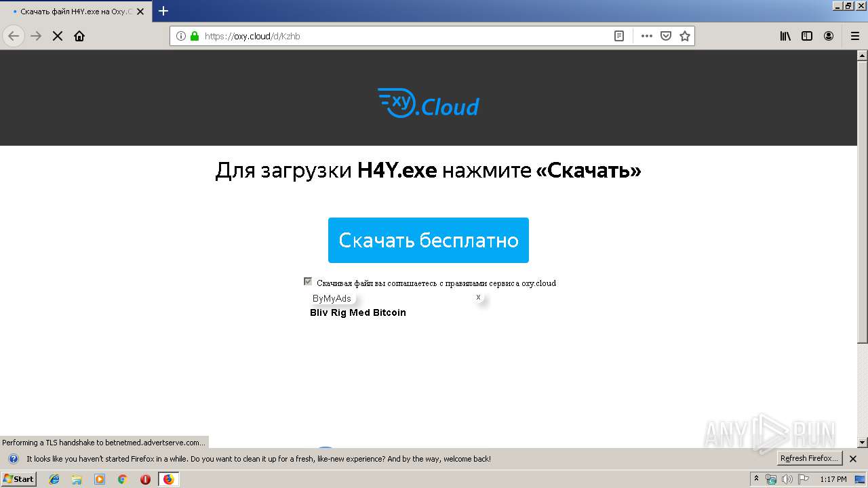Open a new tab with the plus button
Screen dimensions: 868x488
(163, 11)
